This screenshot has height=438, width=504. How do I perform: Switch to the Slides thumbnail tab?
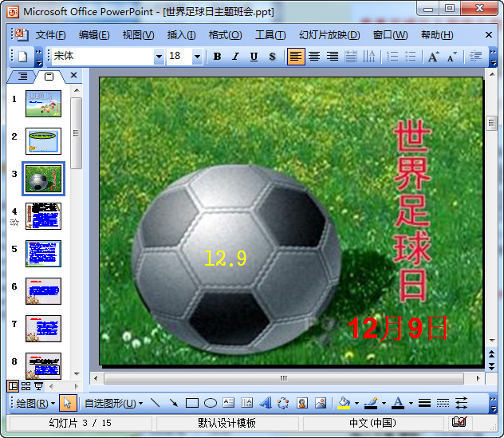point(49,77)
